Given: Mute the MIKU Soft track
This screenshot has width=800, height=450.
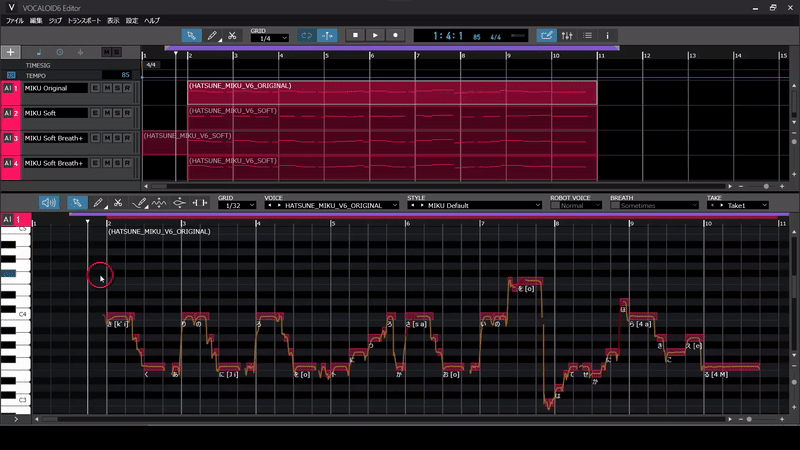Looking at the screenshot, I should (107, 113).
